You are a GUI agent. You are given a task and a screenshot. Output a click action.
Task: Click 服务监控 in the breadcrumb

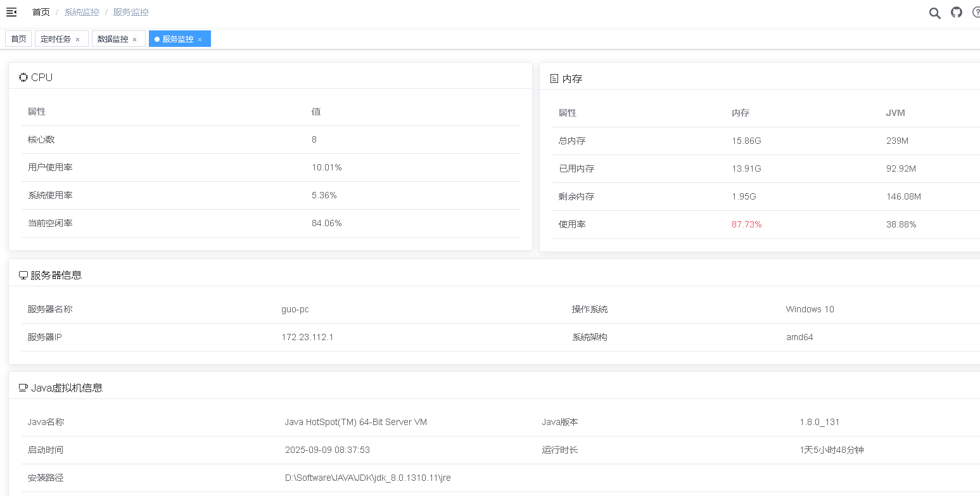click(130, 12)
